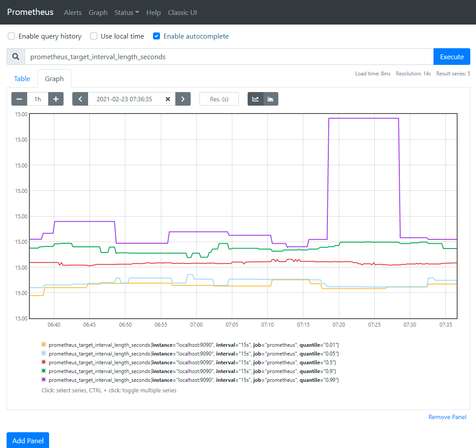Go to previous time with left chevron
This screenshot has height=448, width=476.
(x=80, y=99)
